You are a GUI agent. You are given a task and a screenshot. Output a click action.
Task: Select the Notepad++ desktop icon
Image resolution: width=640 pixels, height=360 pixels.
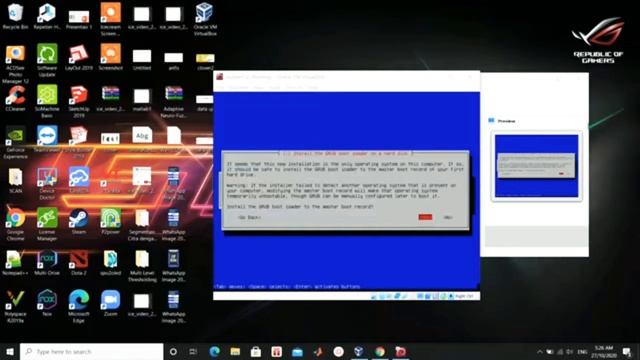[x=16, y=262]
